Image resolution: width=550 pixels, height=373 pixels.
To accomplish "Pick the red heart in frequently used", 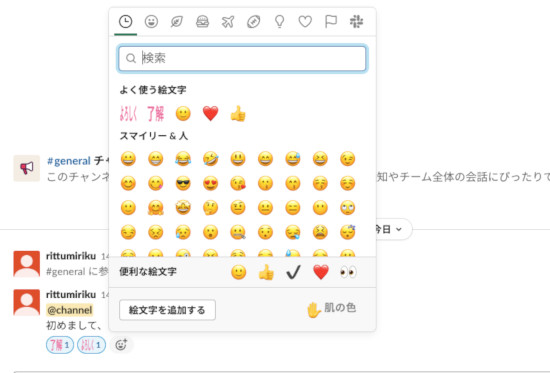I will click(210, 114).
